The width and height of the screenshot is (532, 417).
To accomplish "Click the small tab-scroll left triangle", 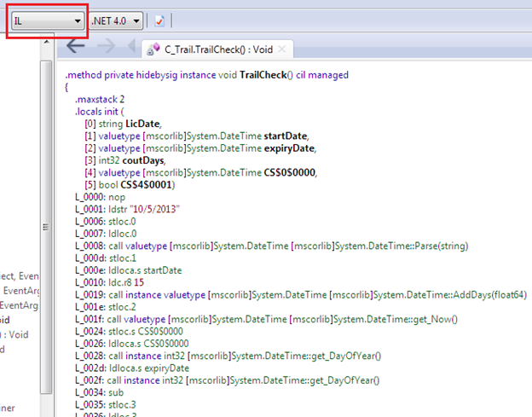I will pos(132,46).
